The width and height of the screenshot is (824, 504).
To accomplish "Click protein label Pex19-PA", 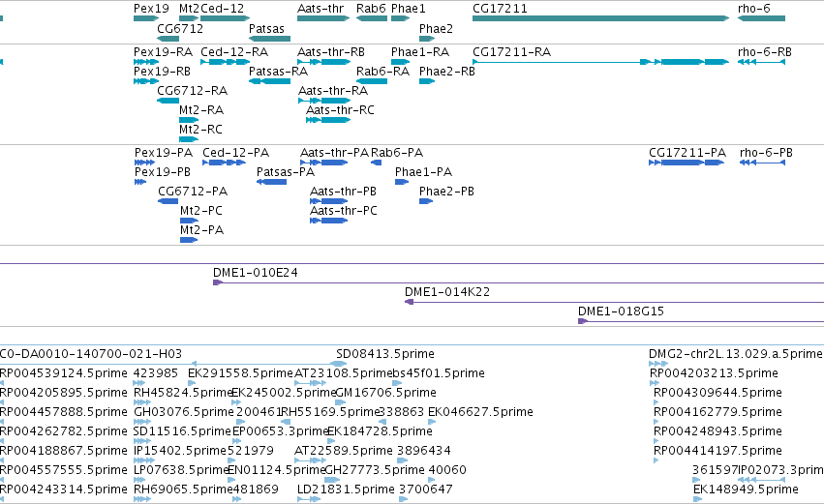I will (164, 153).
